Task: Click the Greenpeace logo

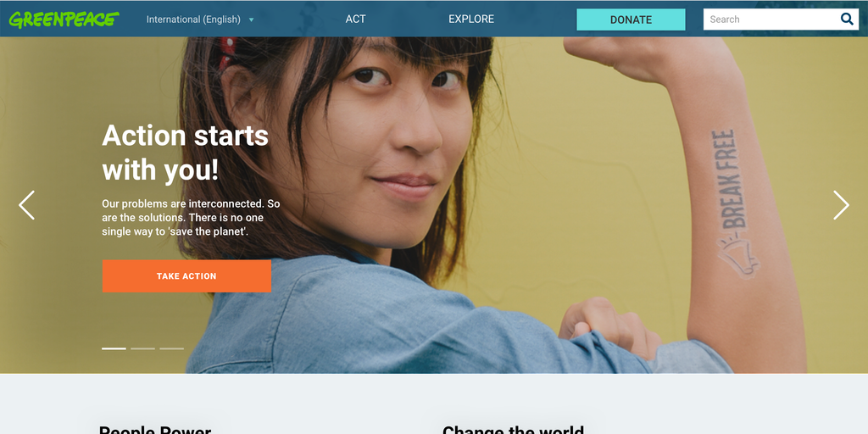Action: 64,19
